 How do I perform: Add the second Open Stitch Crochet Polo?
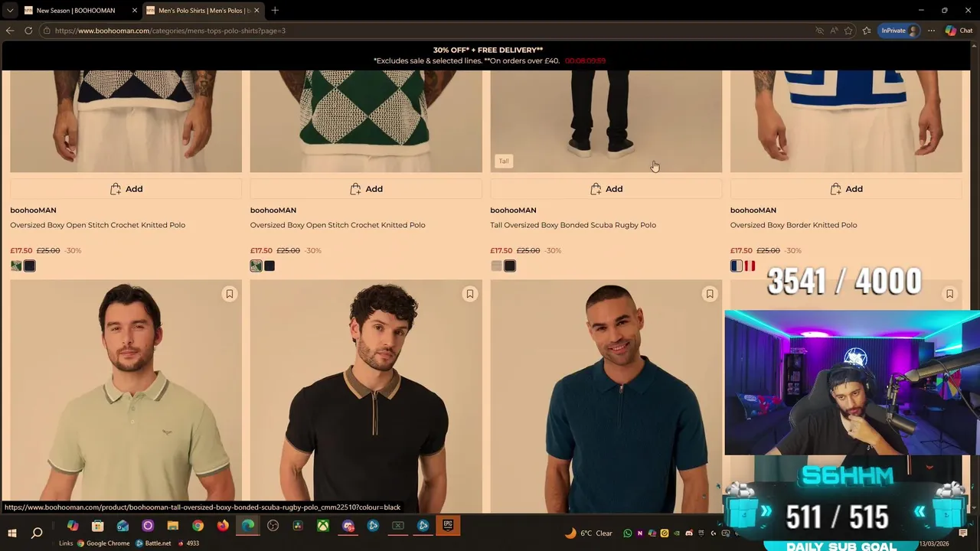pos(366,189)
